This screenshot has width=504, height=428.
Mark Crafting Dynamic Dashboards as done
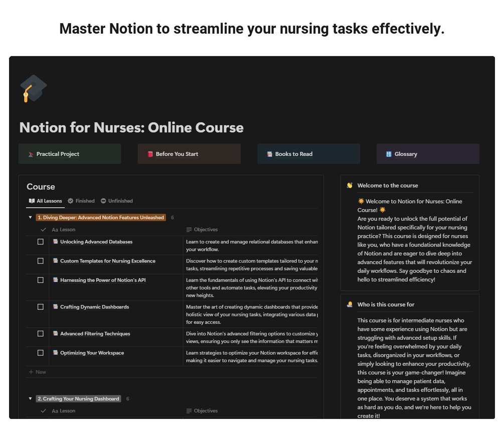tap(41, 307)
